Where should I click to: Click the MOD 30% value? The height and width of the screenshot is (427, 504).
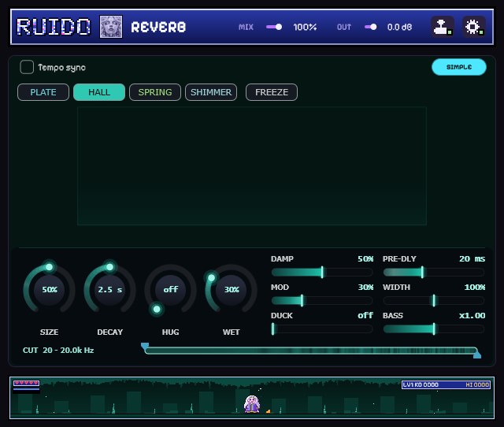click(365, 287)
